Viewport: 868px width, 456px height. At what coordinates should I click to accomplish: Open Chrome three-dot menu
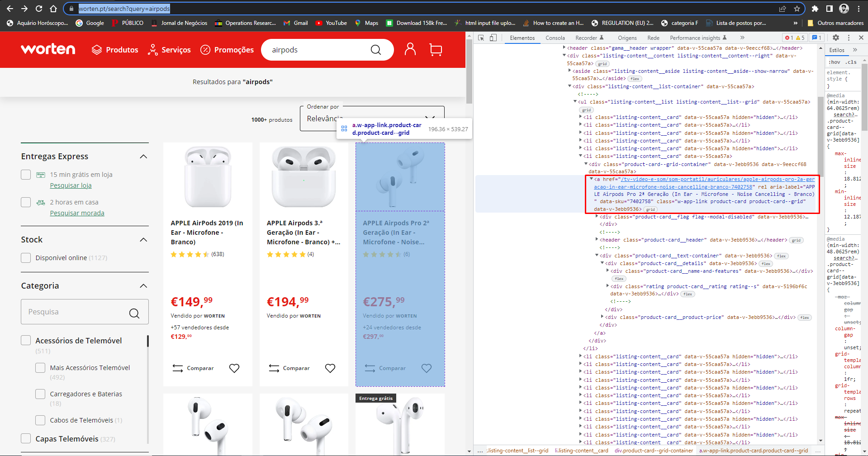pos(859,9)
